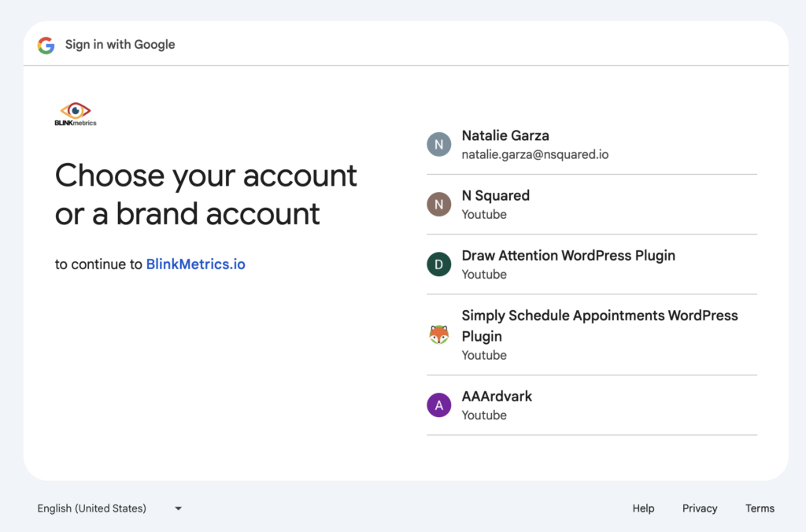Screen dimensions: 806x532
Task: Open the Terms link
Action: (x=760, y=508)
